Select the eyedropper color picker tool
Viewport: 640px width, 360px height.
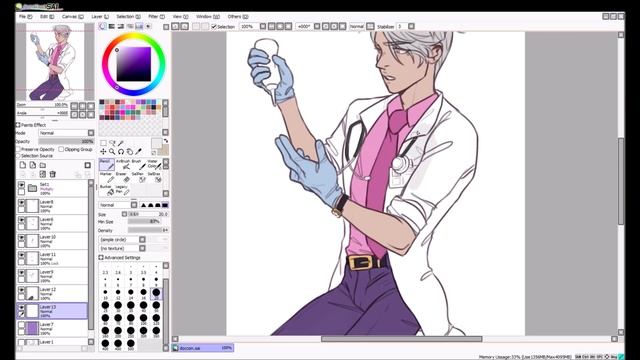(139, 151)
